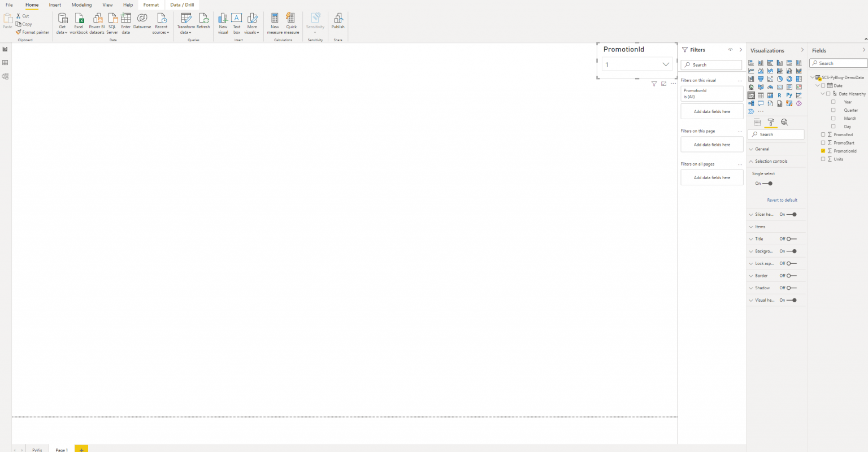Check the Units field checkbox
This screenshot has width=868, height=452.
(823, 159)
